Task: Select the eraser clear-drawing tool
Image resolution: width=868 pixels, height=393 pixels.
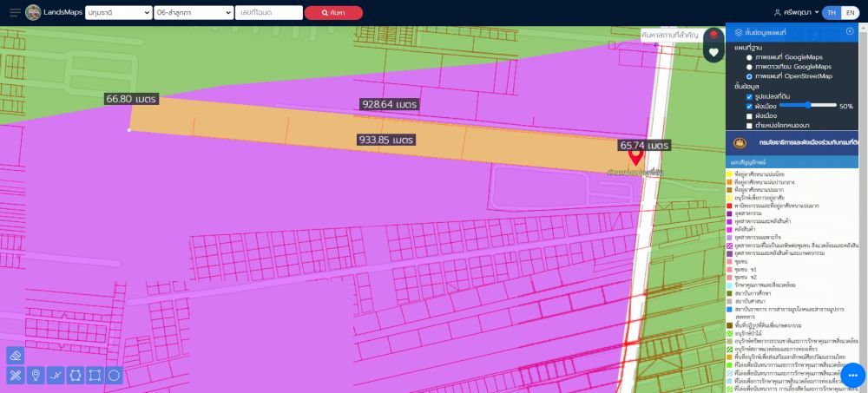Action: 16,356
